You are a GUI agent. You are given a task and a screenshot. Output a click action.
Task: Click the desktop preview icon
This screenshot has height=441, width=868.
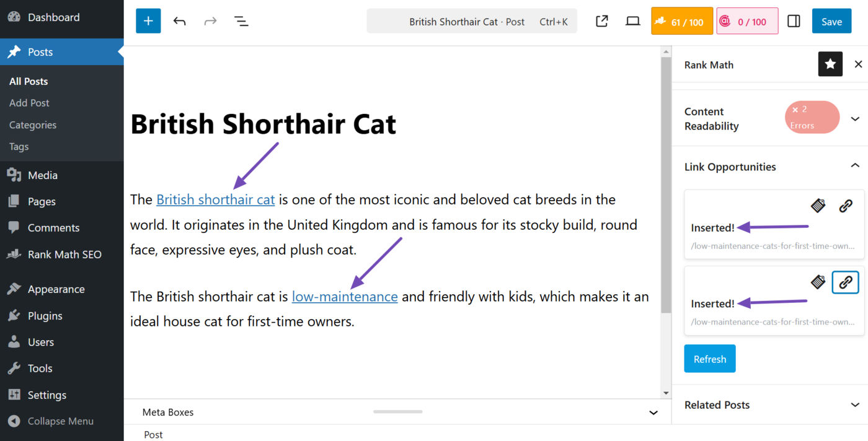click(x=632, y=20)
